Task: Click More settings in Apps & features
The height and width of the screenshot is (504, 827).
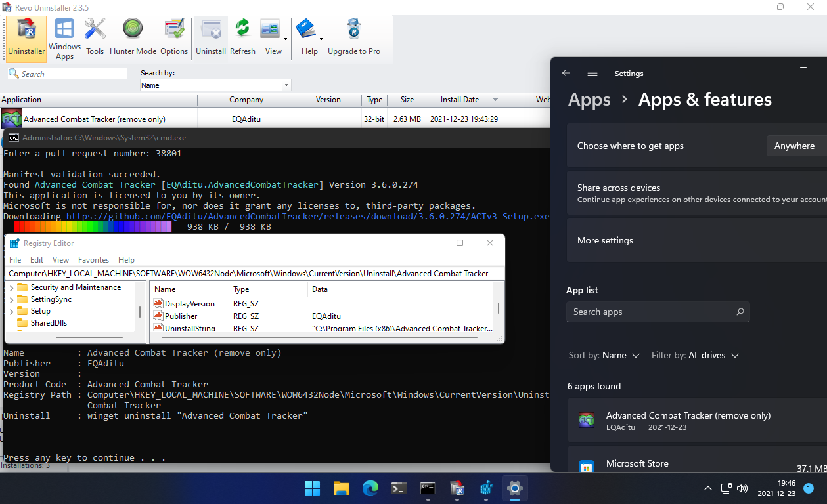Action: click(604, 240)
